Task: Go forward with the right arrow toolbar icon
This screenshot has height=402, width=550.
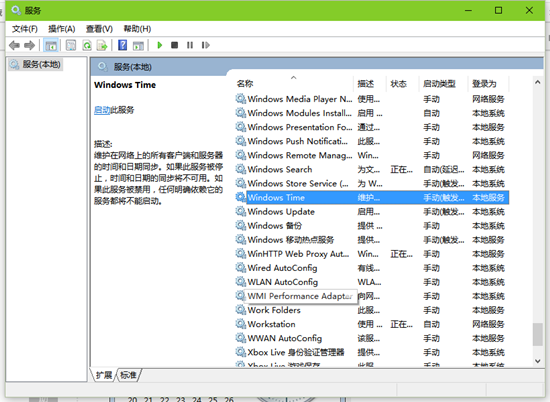Action: 29,45
